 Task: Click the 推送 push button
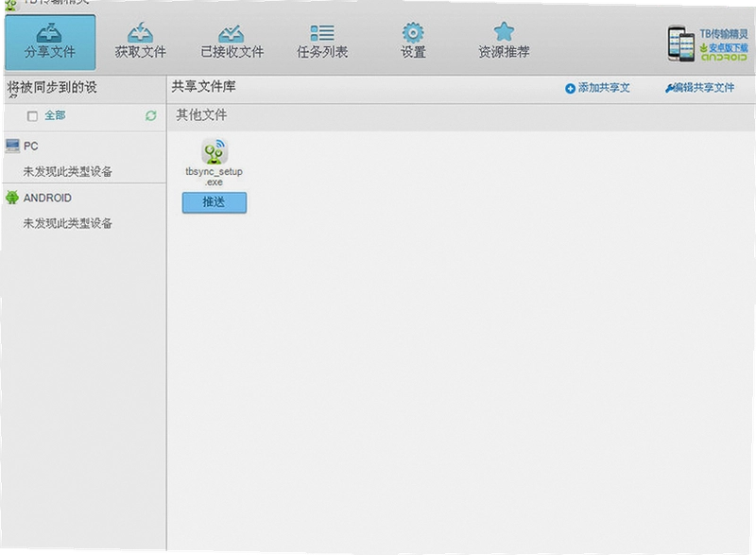click(x=215, y=202)
